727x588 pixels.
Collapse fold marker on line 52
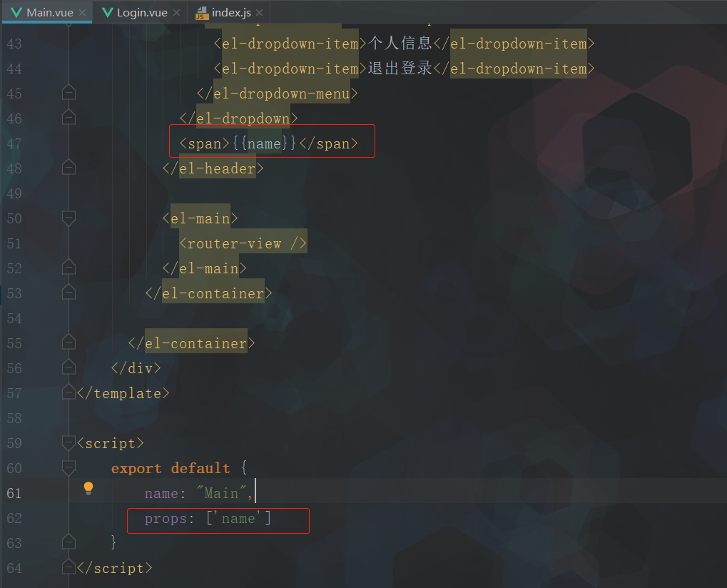pyautogui.click(x=68, y=267)
